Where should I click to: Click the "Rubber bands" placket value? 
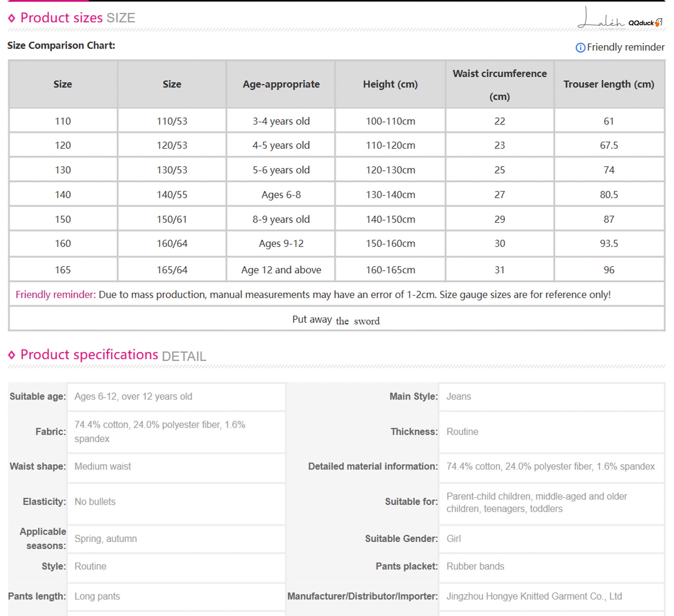click(x=475, y=566)
